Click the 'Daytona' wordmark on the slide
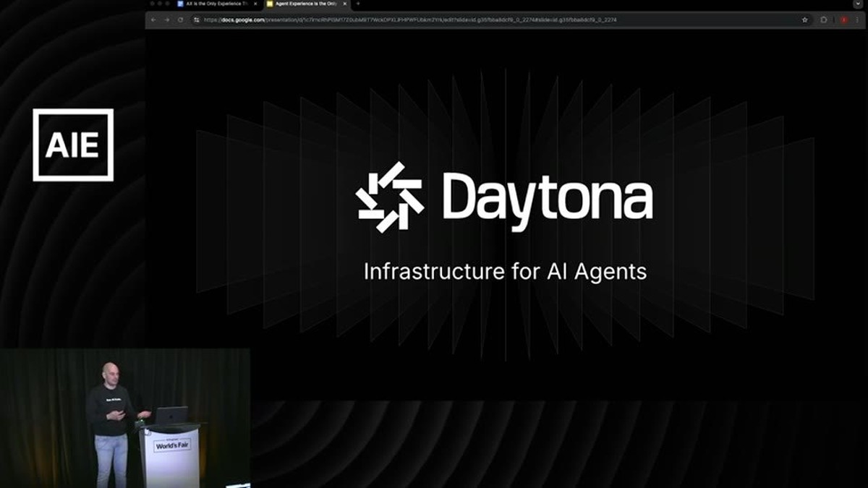Screen dimensions: 868x488 point(548,196)
